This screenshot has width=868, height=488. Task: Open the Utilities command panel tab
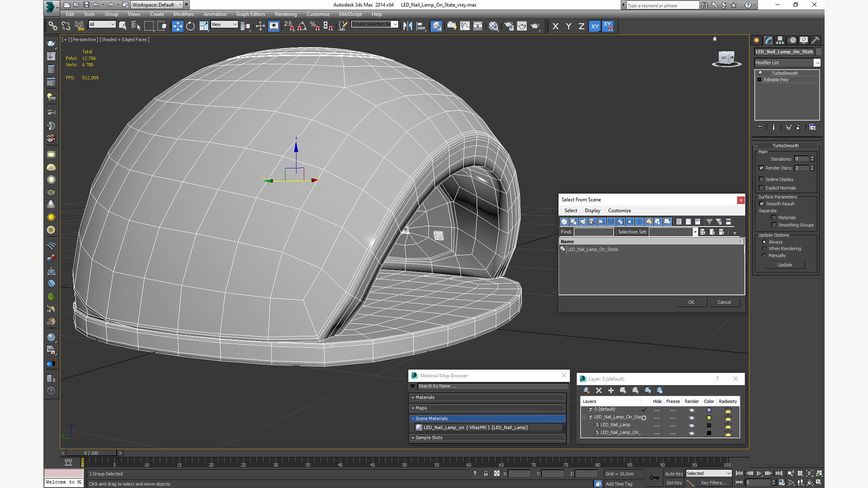[x=815, y=40]
